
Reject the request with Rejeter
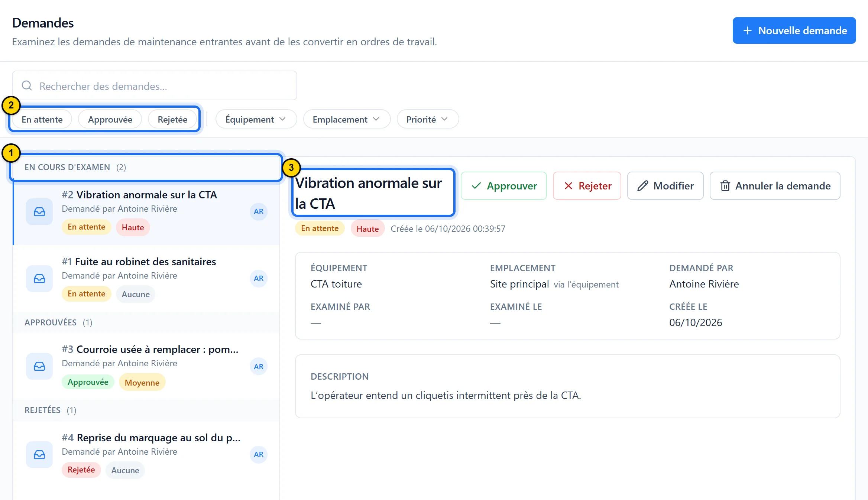(x=587, y=186)
